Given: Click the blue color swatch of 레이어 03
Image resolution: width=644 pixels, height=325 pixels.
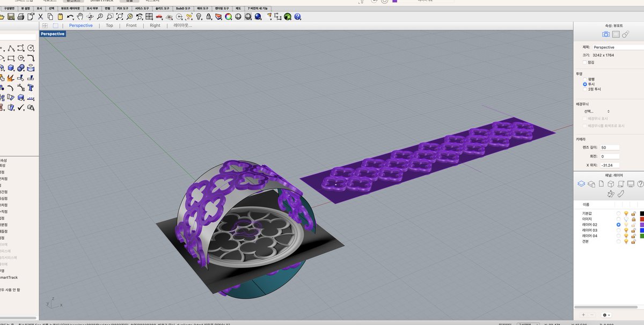Looking at the screenshot, I should point(642,230).
